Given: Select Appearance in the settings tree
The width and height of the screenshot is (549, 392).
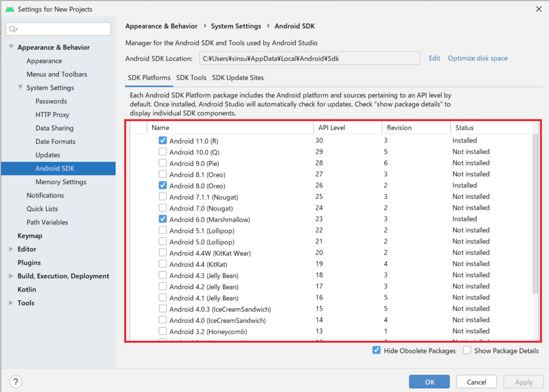Looking at the screenshot, I should [x=44, y=61].
